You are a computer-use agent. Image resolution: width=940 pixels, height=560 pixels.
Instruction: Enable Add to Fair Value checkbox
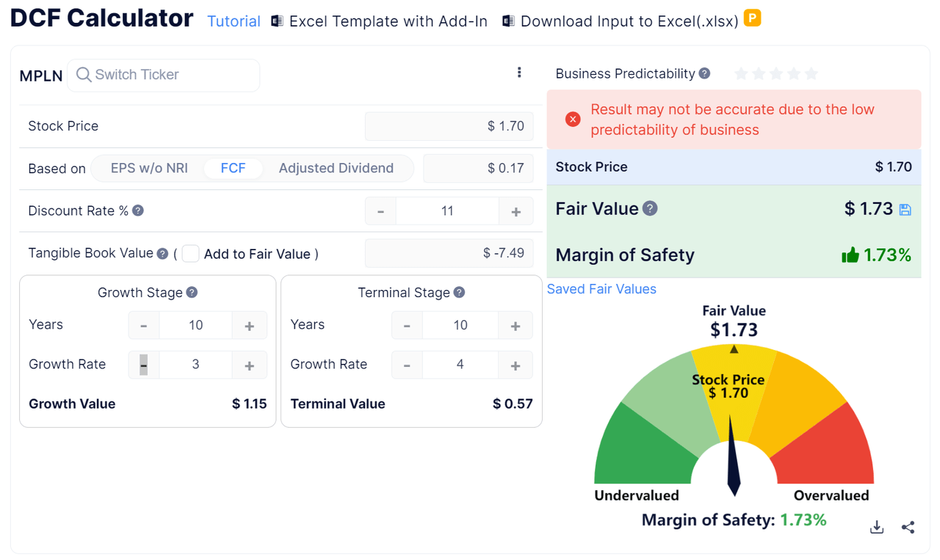[190, 253]
